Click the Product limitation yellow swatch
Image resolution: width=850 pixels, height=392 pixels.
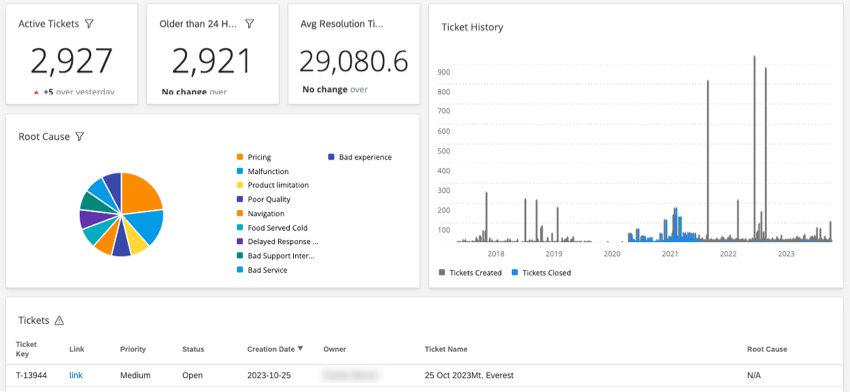coord(240,185)
